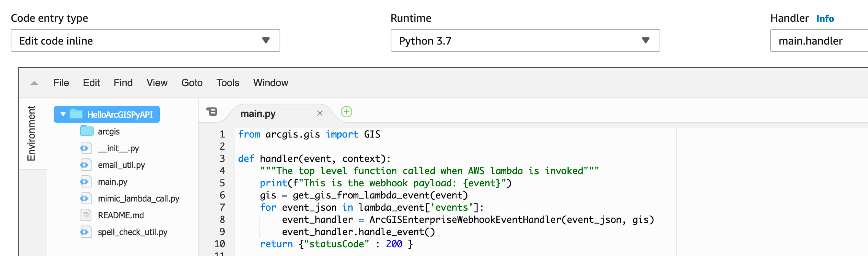Image resolution: width=868 pixels, height=256 pixels.
Task: Open main.py in the file tree
Action: pos(112,182)
